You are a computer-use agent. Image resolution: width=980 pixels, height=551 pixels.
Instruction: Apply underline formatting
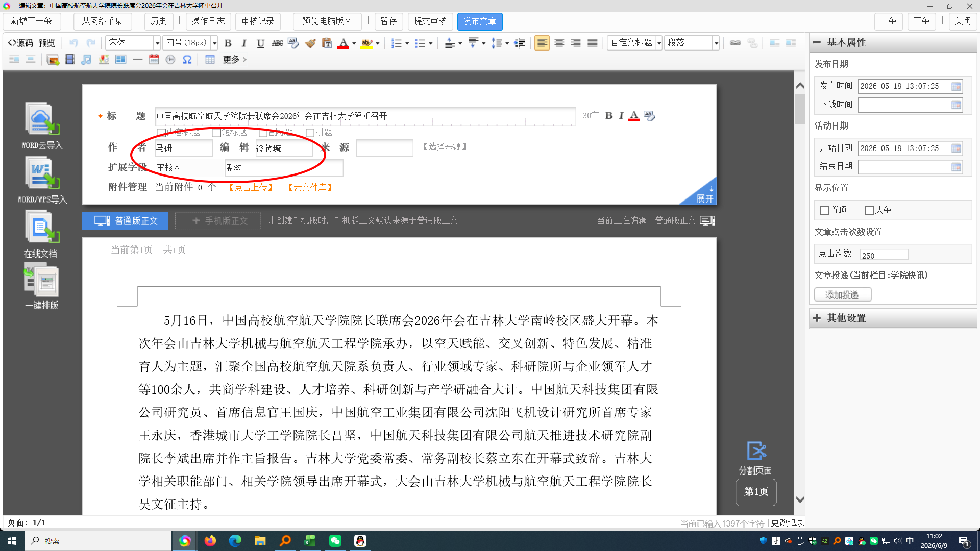click(x=260, y=43)
